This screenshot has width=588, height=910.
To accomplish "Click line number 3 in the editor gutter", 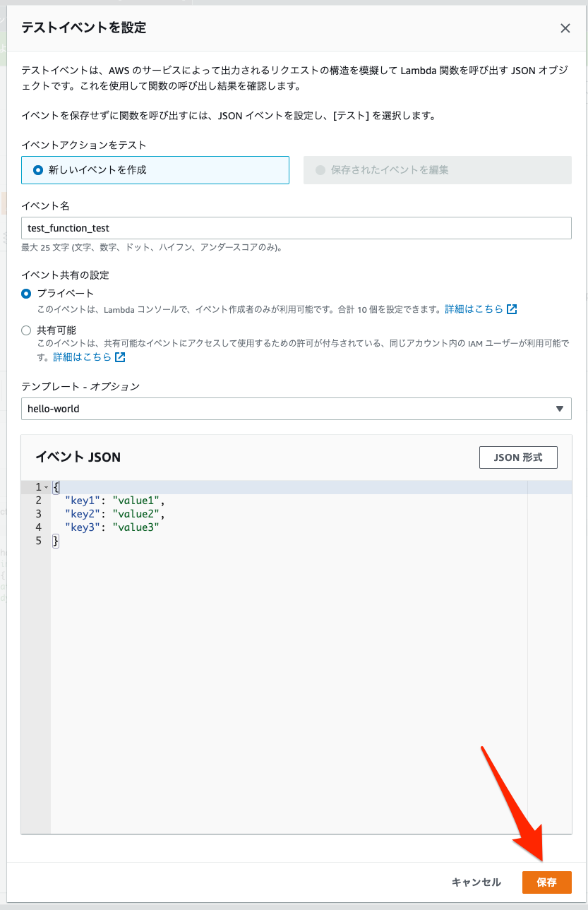I will click(x=38, y=514).
